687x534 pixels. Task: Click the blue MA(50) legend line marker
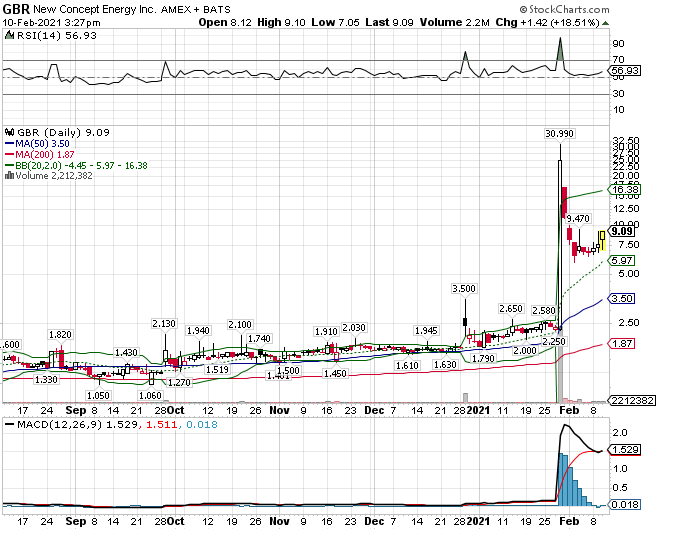point(10,144)
